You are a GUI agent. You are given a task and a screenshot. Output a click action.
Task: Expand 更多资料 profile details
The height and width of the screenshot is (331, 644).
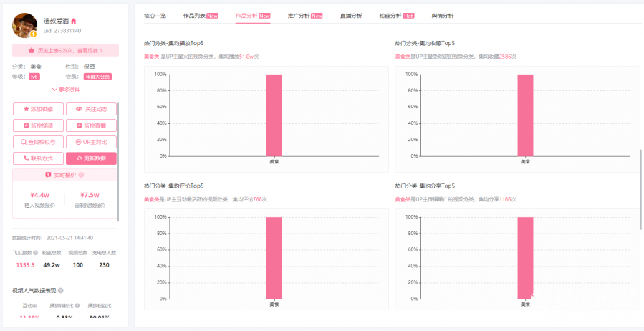65,90
